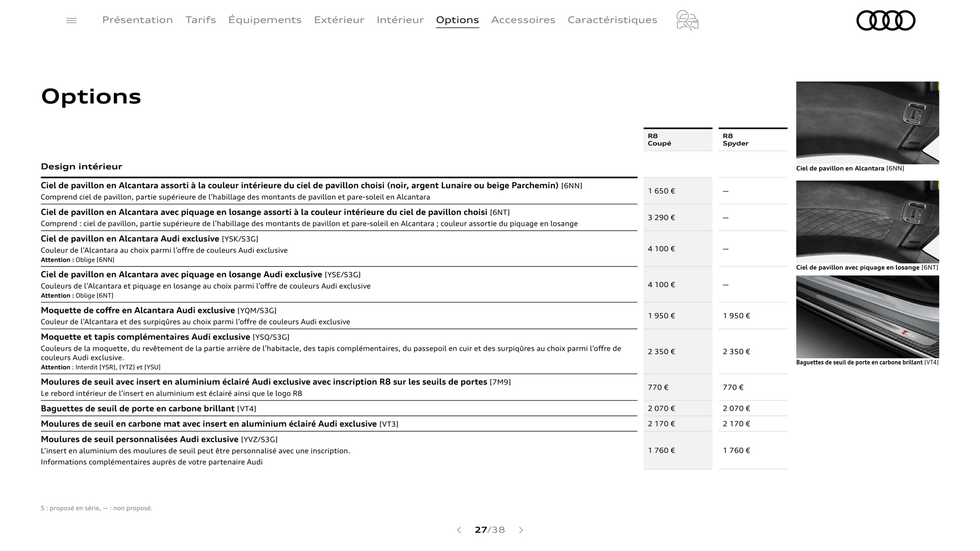Click the Options page title
Screen dimensions: 980x551
click(x=91, y=96)
